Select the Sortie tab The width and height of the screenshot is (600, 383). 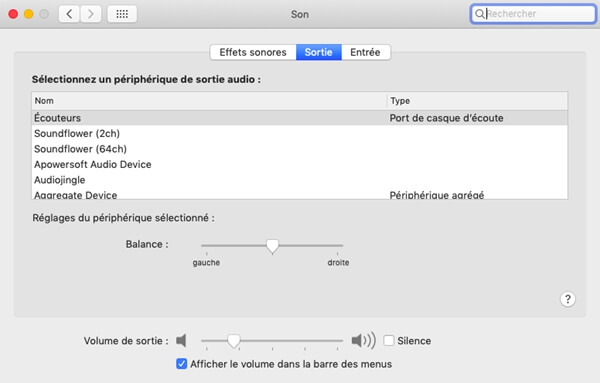(318, 52)
